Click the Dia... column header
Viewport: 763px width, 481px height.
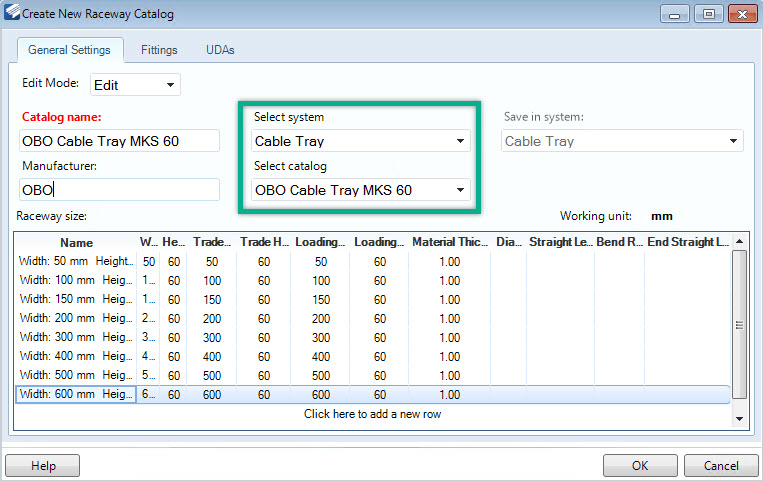(x=509, y=242)
